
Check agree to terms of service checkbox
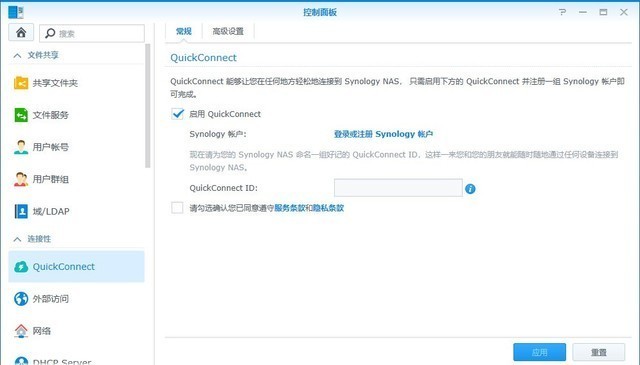pos(177,208)
